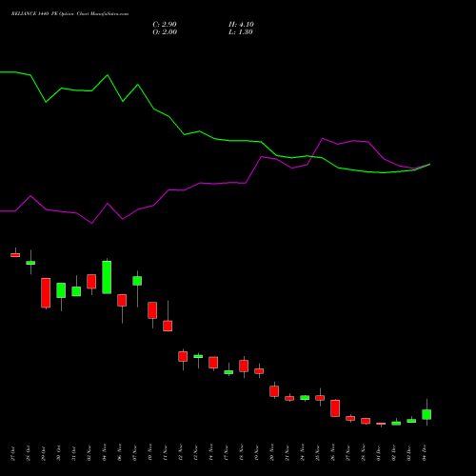Click the magenta line low point above 03 Nov
476x476 pixels.
pyautogui.click(x=92, y=223)
